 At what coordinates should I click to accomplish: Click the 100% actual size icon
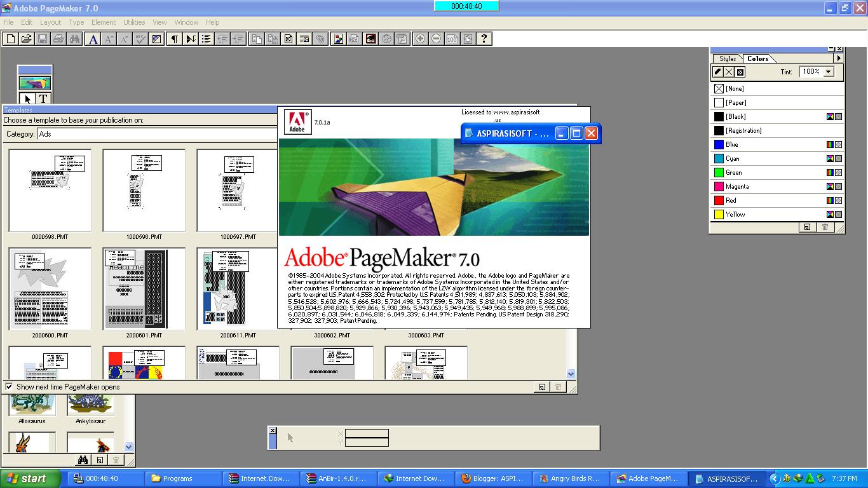pyautogui.click(x=451, y=39)
